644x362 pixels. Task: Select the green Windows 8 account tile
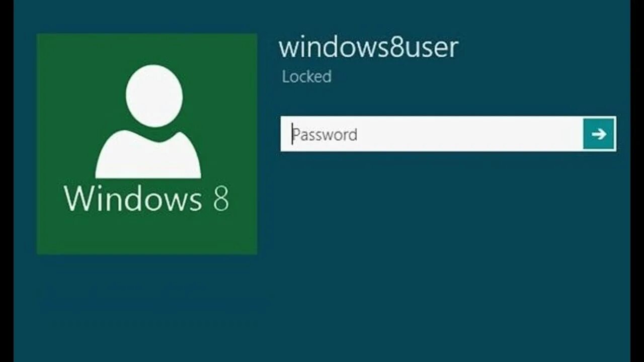(147, 144)
